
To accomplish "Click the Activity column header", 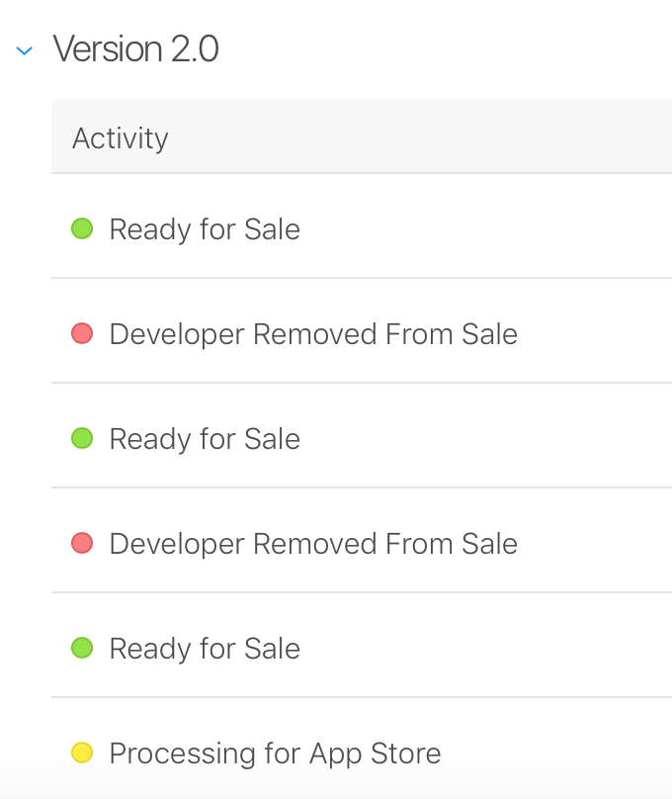I will (121, 138).
